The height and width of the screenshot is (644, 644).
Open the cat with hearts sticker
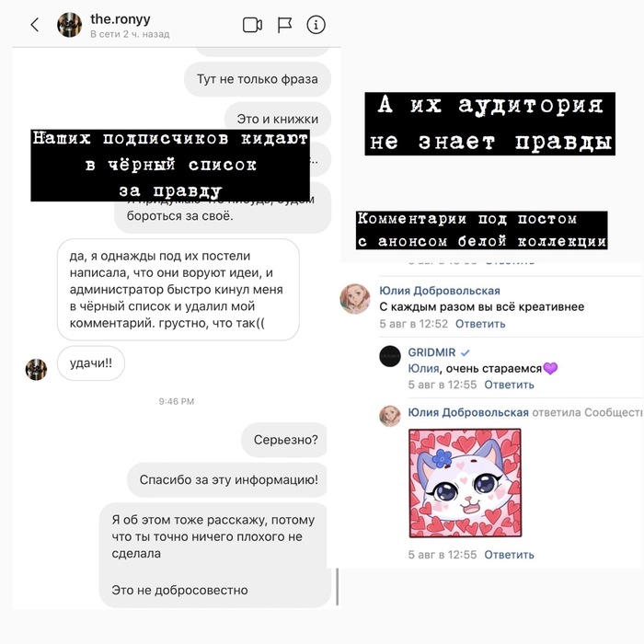tap(466, 483)
